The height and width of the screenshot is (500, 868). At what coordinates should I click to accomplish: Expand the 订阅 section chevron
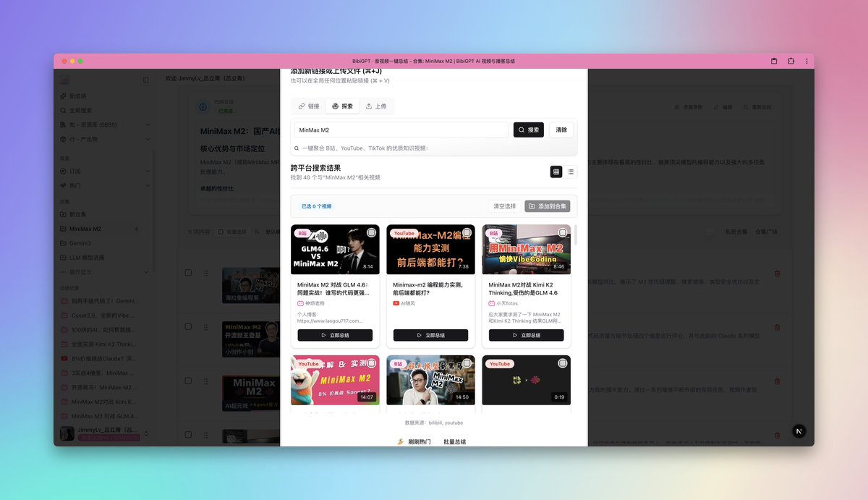tap(148, 171)
